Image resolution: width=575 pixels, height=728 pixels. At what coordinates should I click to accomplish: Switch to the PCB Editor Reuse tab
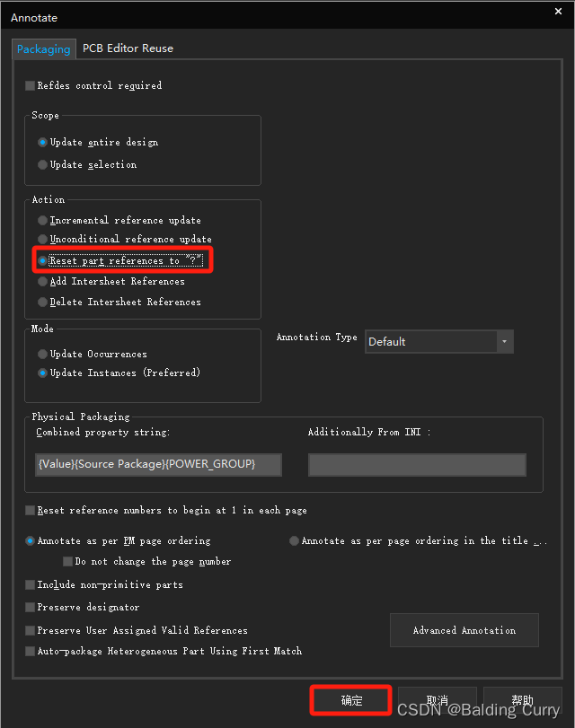click(x=128, y=48)
